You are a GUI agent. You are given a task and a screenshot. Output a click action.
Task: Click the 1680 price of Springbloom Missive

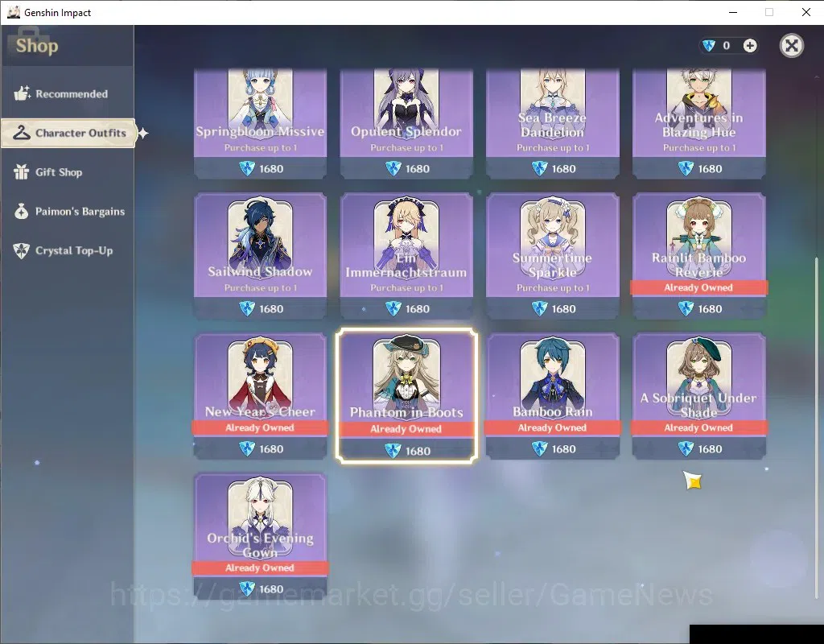point(271,169)
